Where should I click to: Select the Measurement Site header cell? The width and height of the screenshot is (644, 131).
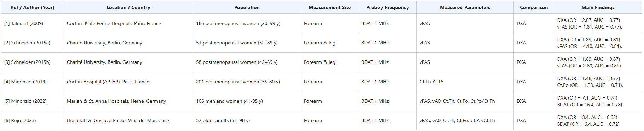click(x=329, y=7)
